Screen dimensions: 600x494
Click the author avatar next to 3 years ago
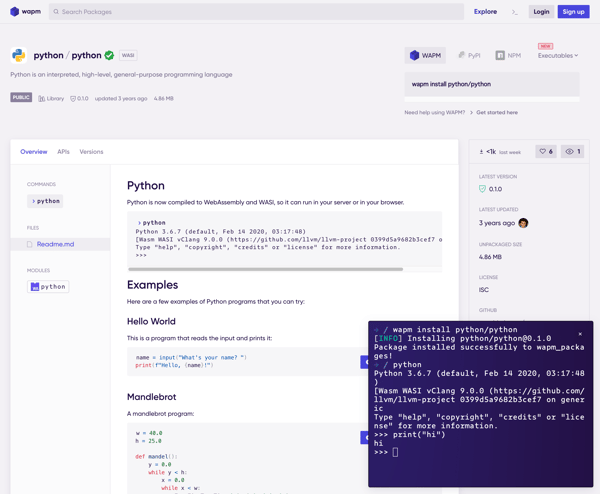pos(523,223)
